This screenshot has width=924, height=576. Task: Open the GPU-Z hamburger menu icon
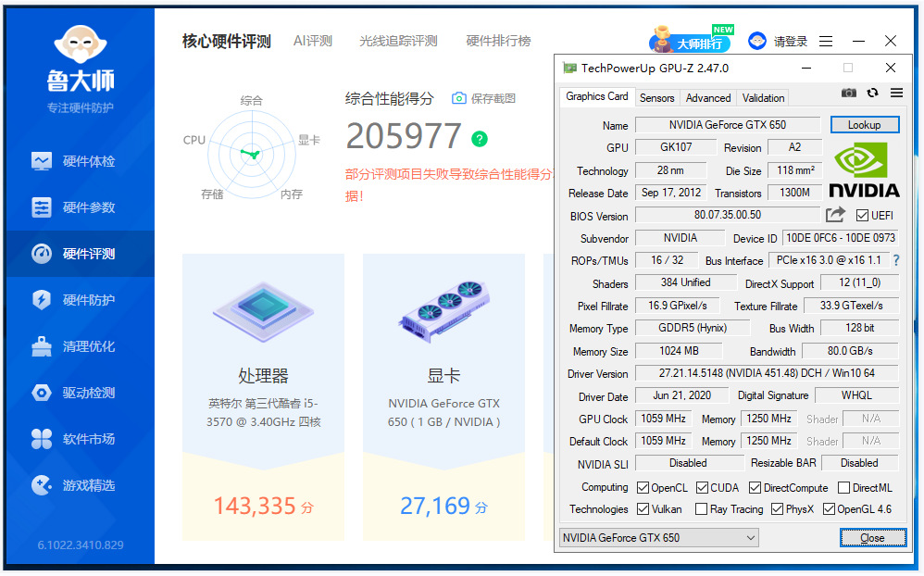tap(896, 93)
